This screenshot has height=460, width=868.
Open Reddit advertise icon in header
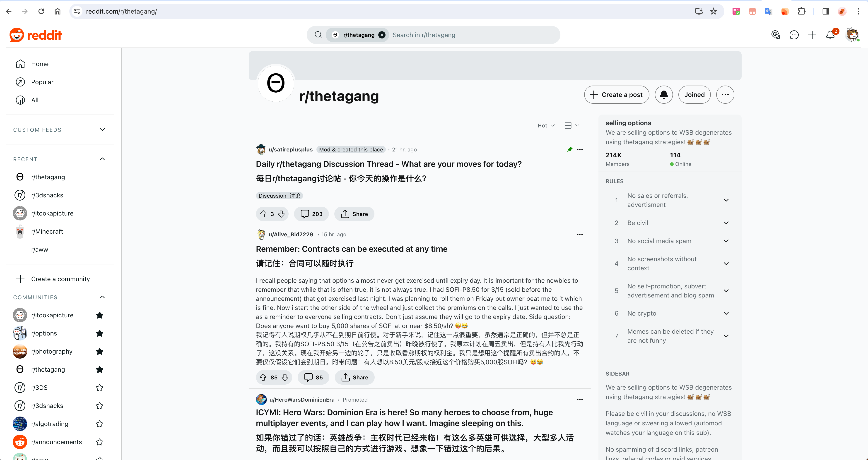pyautogui.click(x=776, y=35)
